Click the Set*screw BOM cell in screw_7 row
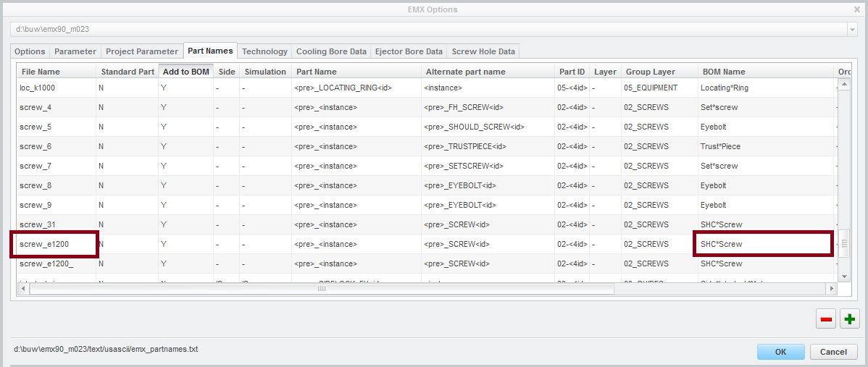The height and width of the screenshot is (367, 868). [766, 166]
